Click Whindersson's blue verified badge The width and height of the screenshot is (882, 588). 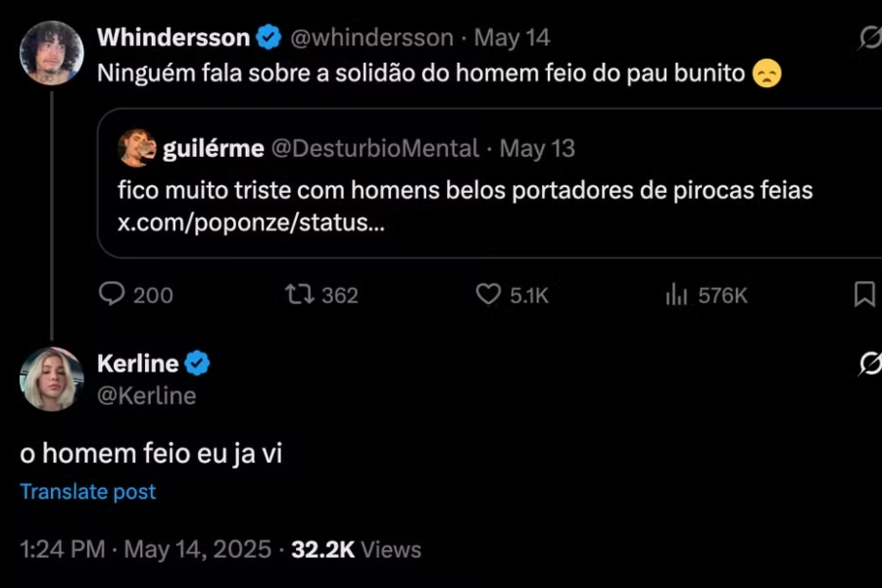click(x=269, y=38)
